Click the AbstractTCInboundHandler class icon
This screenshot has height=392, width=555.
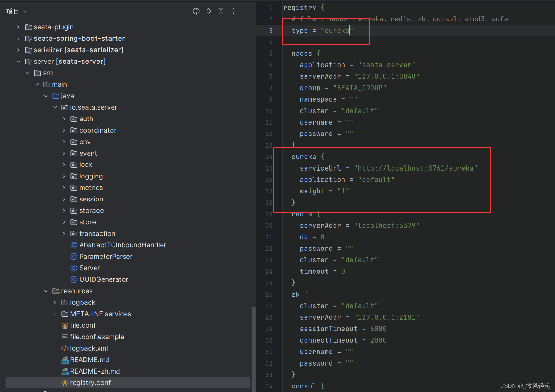[x=74, y=245]
